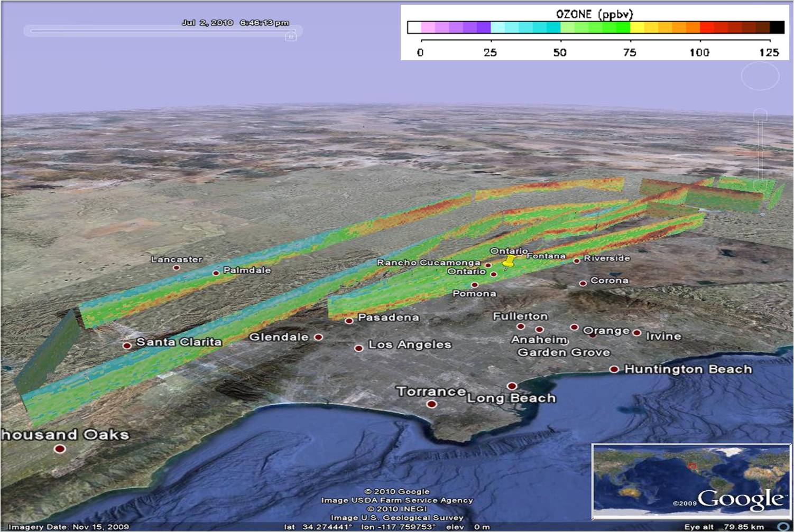Click the Santa Clarita placemark dot
Screen dimensions: 794x532
point(127,346)
